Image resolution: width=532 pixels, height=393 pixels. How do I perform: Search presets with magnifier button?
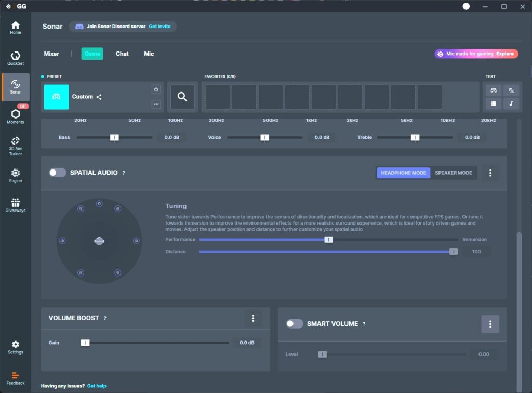tap(182, 97)
